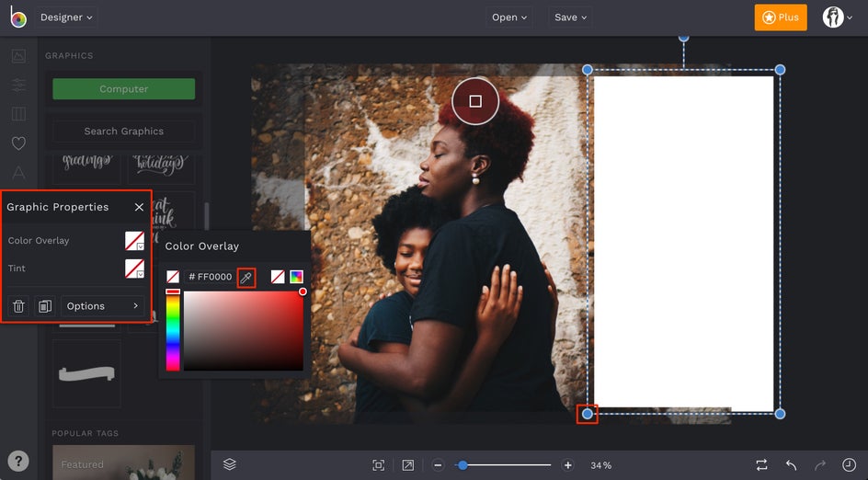868x480 pixels.
Task: Open the Tint swatch dropdown
Action: [134, 269]
